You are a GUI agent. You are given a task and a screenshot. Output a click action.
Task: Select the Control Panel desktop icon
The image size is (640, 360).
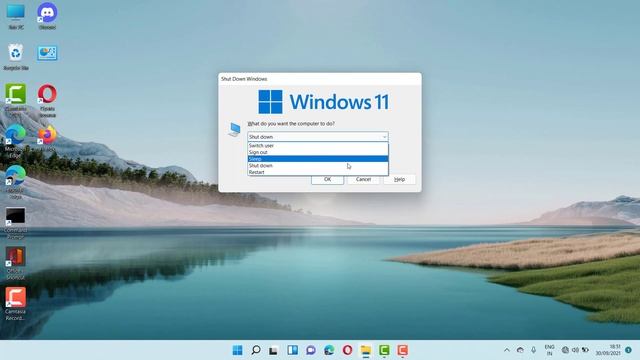(47, 53)
